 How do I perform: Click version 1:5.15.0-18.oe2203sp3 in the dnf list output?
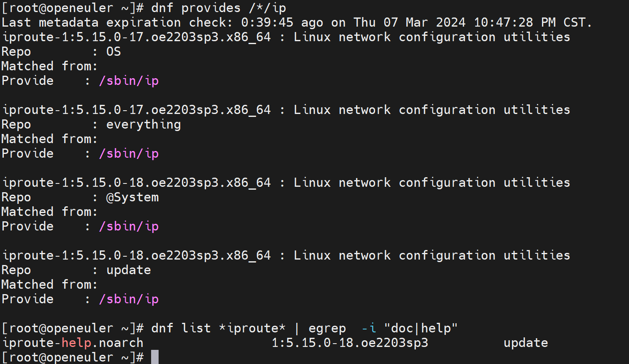click(x=350, y=343)
